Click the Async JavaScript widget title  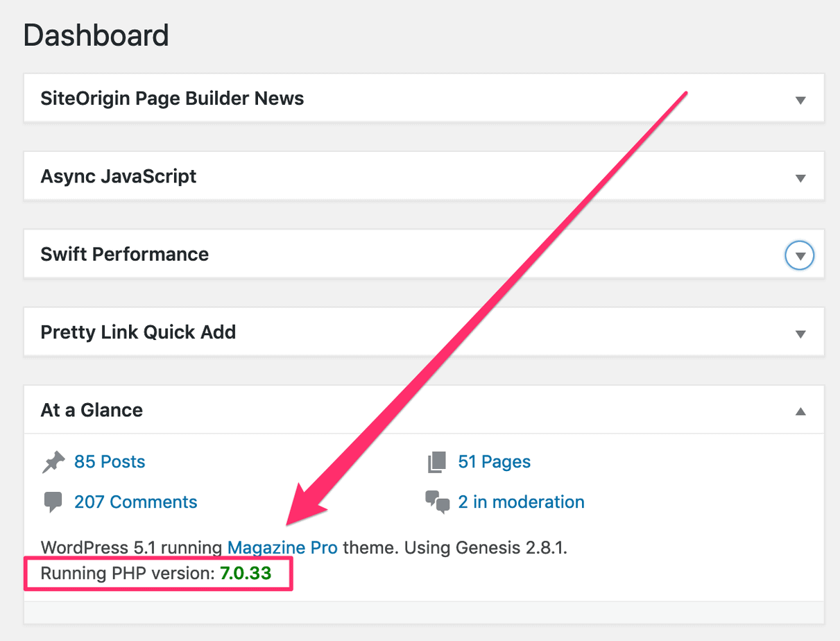tap(119, 177)
